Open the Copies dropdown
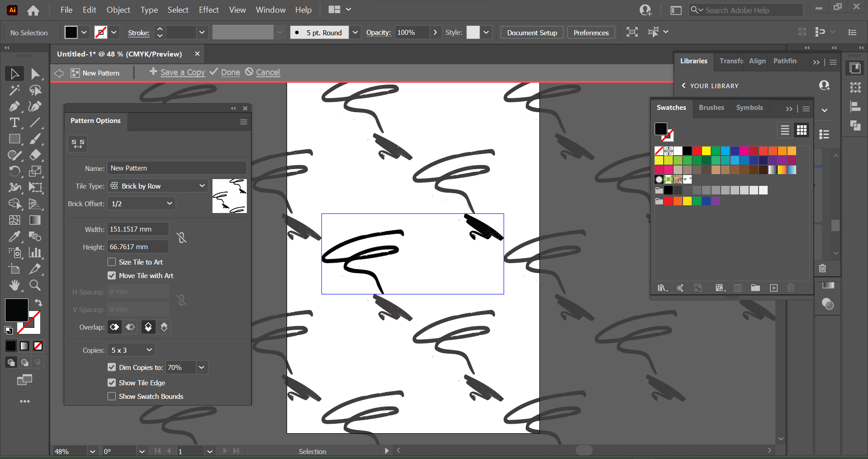This screenshot has width=868, height=459. [131, 350]
